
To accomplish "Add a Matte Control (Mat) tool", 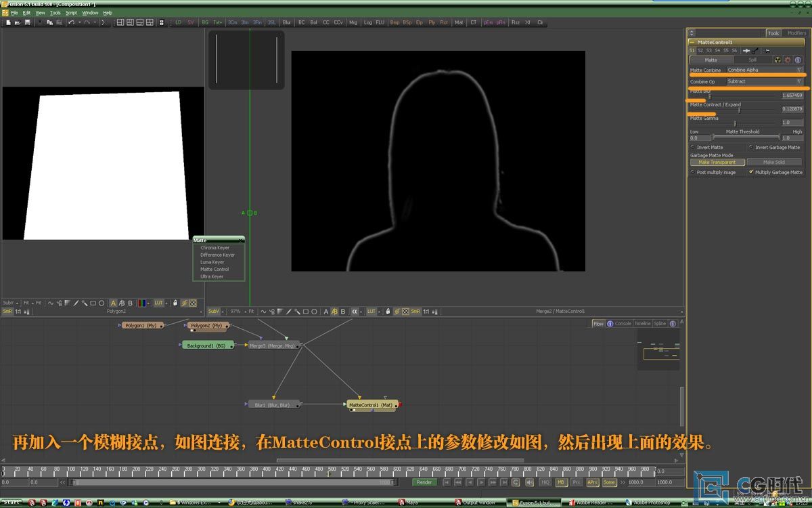I will [459, 22].
